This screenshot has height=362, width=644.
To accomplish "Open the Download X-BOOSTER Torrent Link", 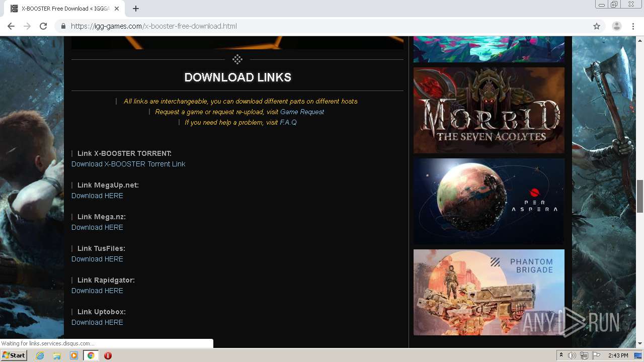I will tap(128, 164).
